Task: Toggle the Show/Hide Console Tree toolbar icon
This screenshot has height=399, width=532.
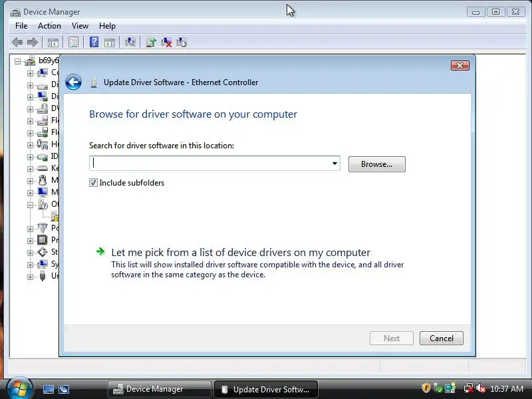Action: coord(53,43)
